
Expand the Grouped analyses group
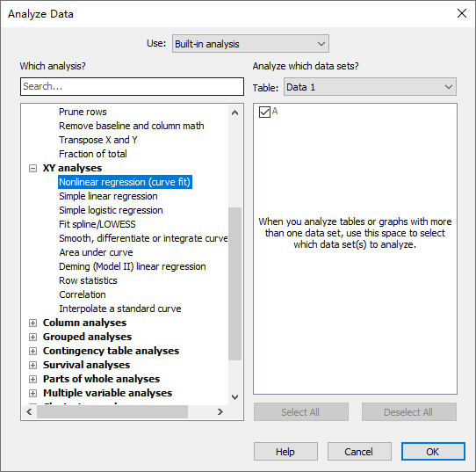click(32, 337)
